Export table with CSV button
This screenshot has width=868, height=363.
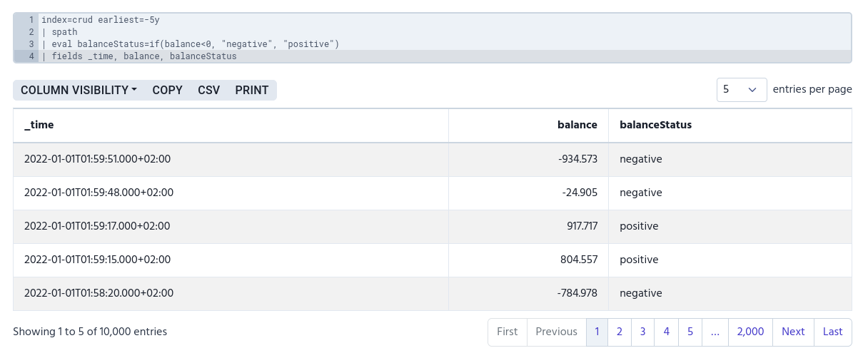pyautogui.click(x=209, y=90)
